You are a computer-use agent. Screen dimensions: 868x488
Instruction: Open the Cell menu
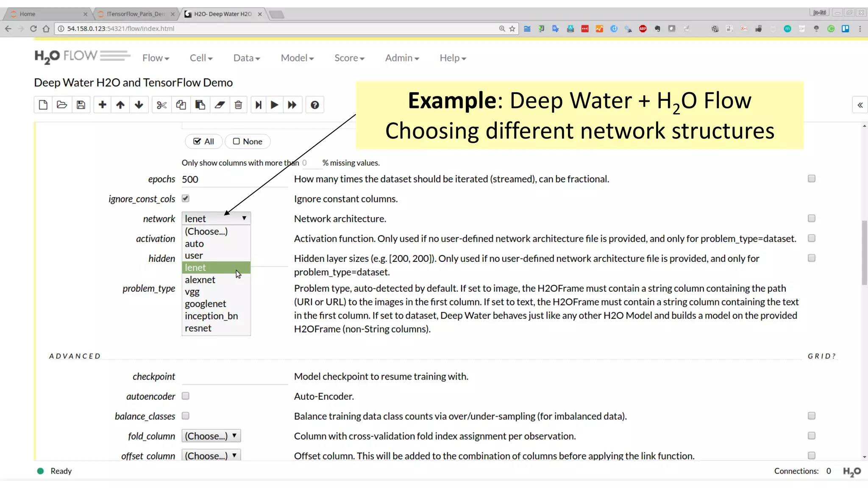[201, 58]
